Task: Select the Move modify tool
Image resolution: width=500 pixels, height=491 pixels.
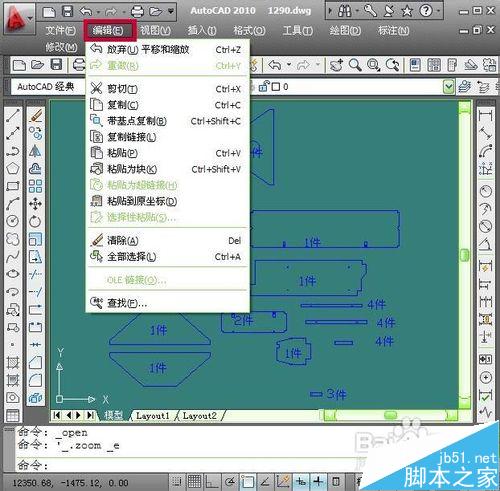Action: point(35,204)
